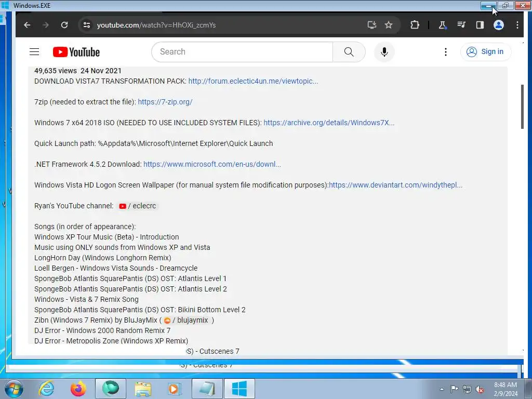Open the Windows 7 Start orb
The height and width of the screenshot is (399, 532).
click(x=14, y=389)
